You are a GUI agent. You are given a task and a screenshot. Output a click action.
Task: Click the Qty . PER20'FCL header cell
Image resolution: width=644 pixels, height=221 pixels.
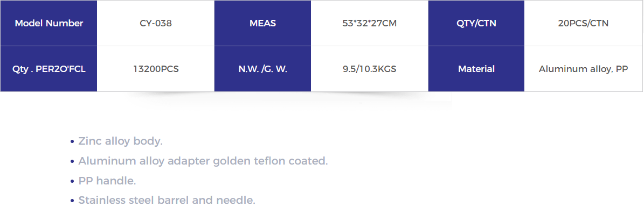coord(49,69)
